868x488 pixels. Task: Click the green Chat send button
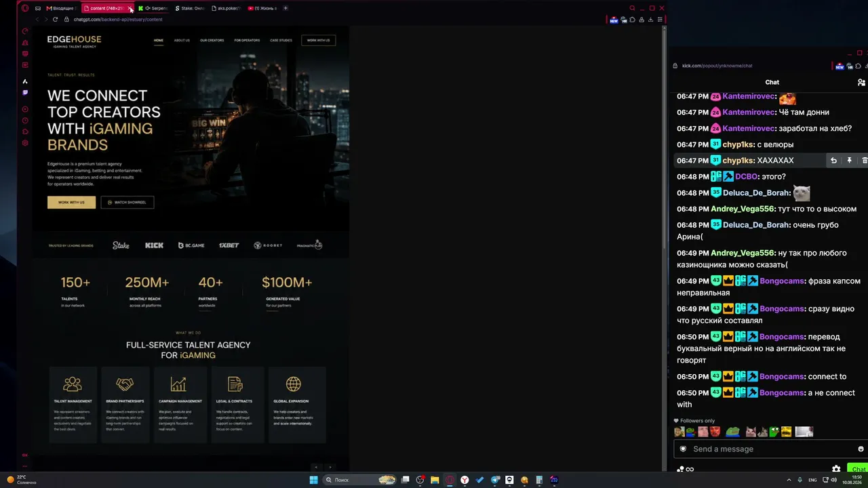click(858, 469)
